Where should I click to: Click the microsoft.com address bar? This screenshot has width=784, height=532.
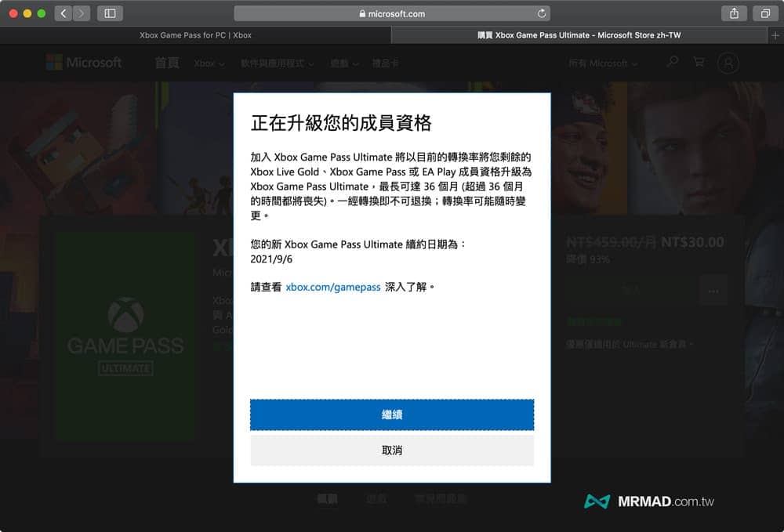(x=392, y=13)
